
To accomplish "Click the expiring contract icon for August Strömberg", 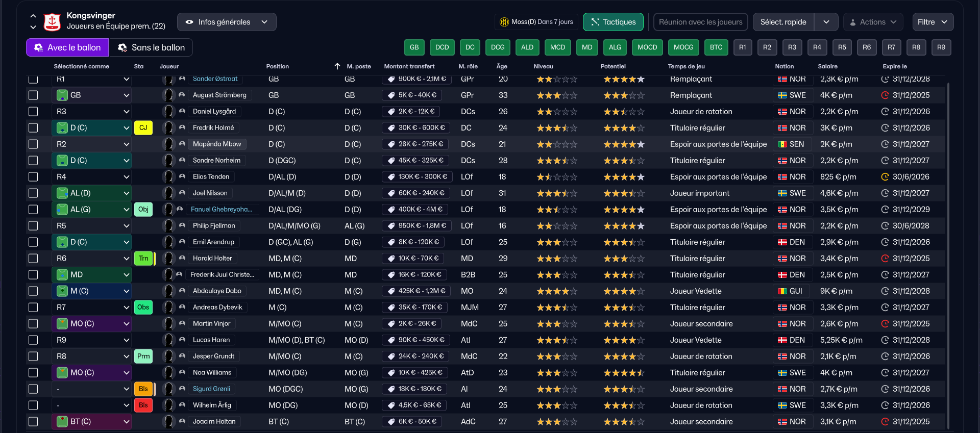I will [x=885, y=95].
